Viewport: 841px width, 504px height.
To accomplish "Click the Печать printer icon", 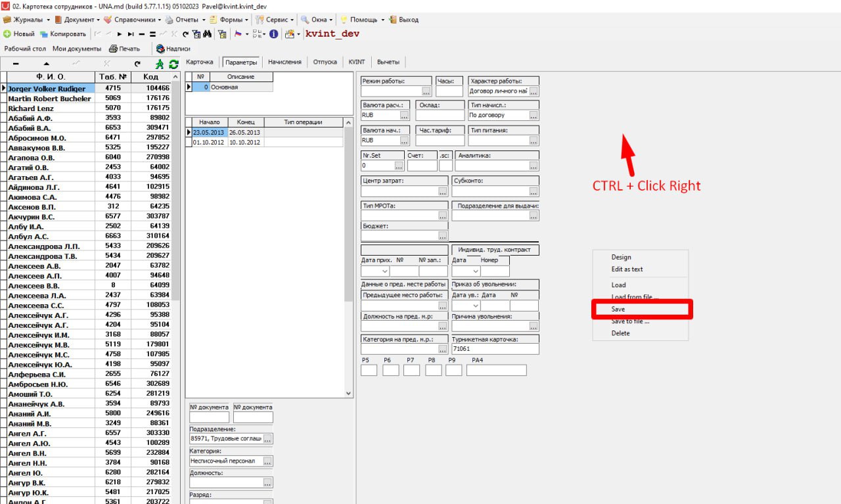I will click(113, 49).
